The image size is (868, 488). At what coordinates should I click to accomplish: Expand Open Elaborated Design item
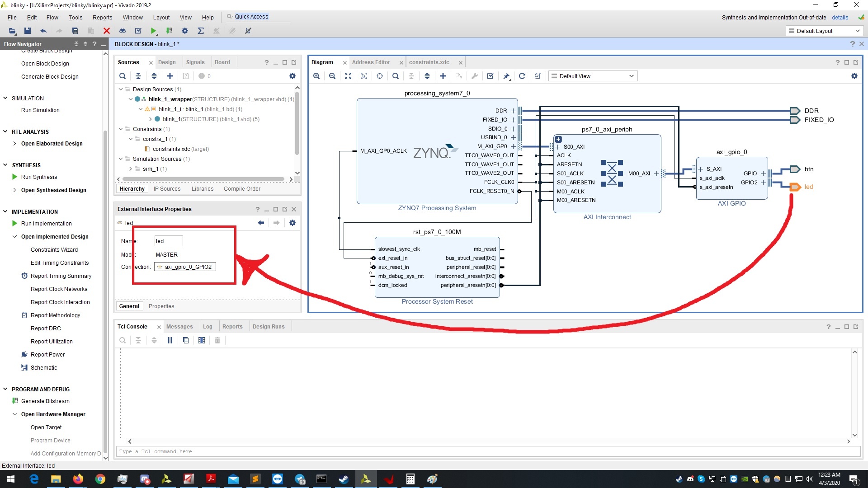click(x=15, y=144)
